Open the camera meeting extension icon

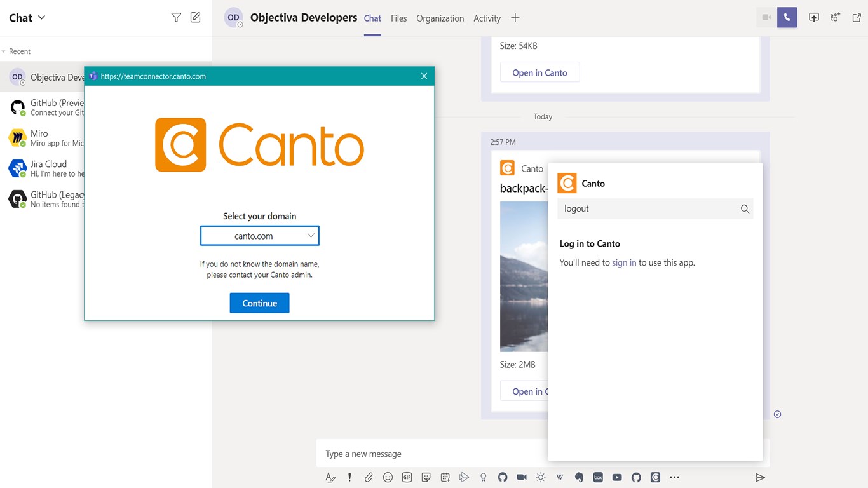[522, 477]
